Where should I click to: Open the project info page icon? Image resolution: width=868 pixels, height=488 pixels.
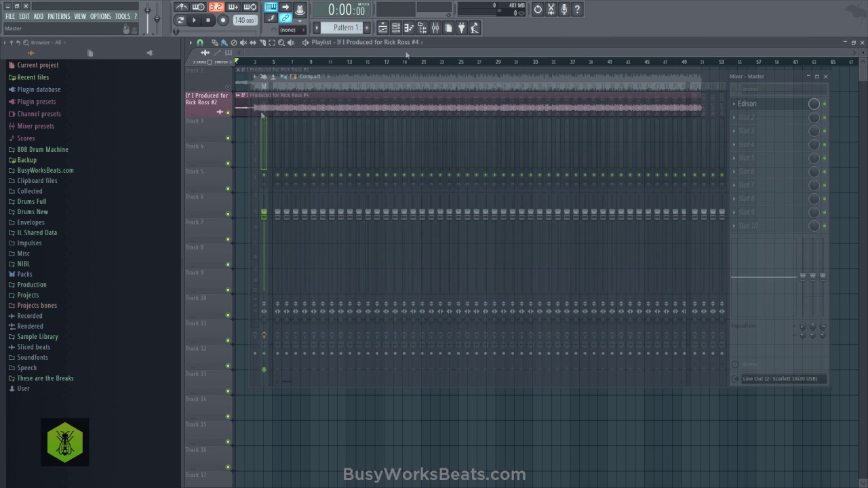448,28
